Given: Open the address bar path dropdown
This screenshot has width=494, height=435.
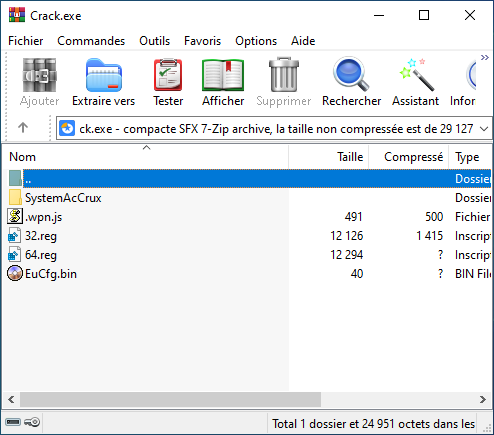Looking at the screenshot, I should point(484,128).
